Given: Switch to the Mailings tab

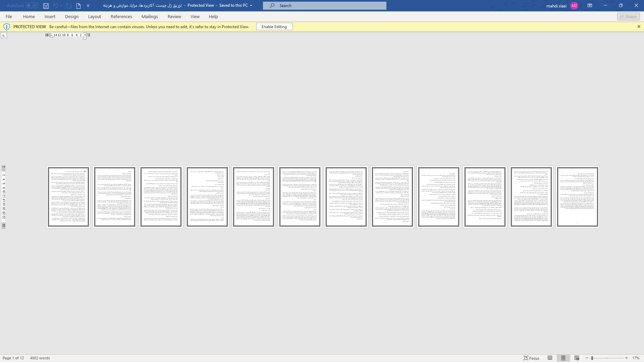Looking at the screenshot, I should coord(150,16).
